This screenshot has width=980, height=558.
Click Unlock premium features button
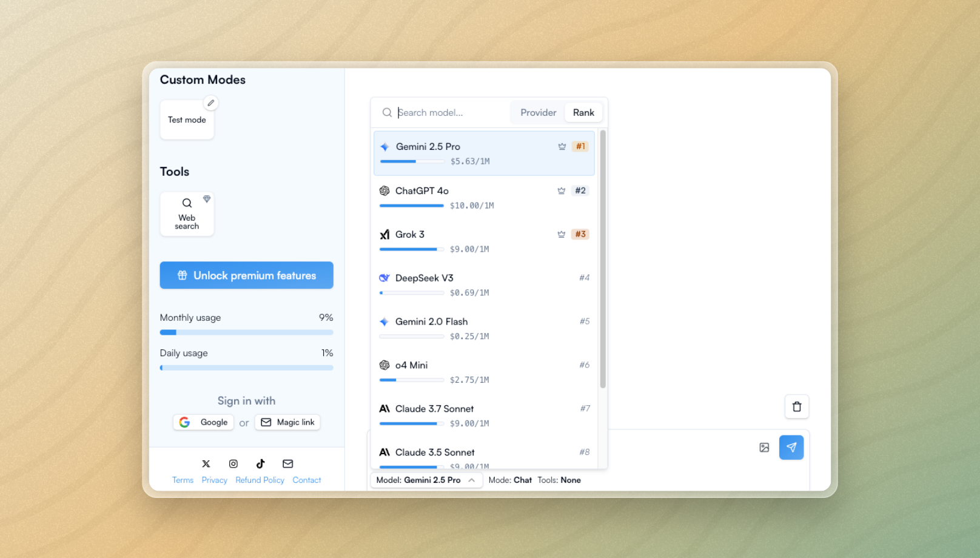coord(246,275)
